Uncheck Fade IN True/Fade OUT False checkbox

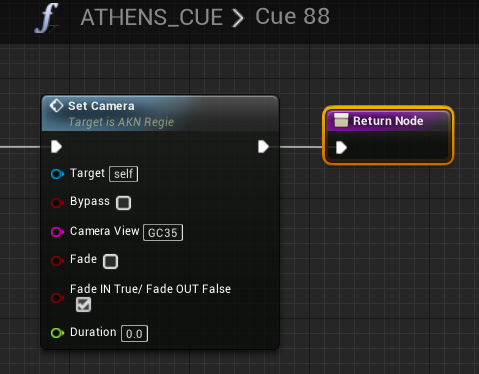(x=83, y=304)
